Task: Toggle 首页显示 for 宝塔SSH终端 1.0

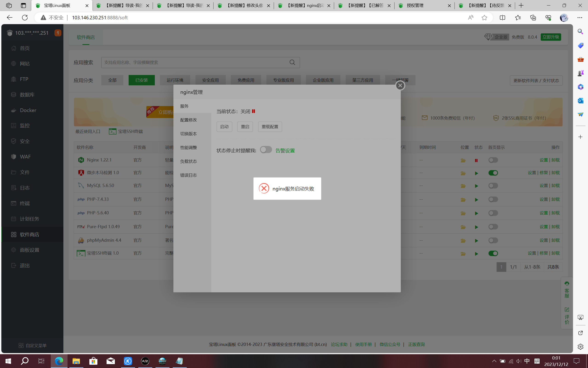Action: pos(493,253)
